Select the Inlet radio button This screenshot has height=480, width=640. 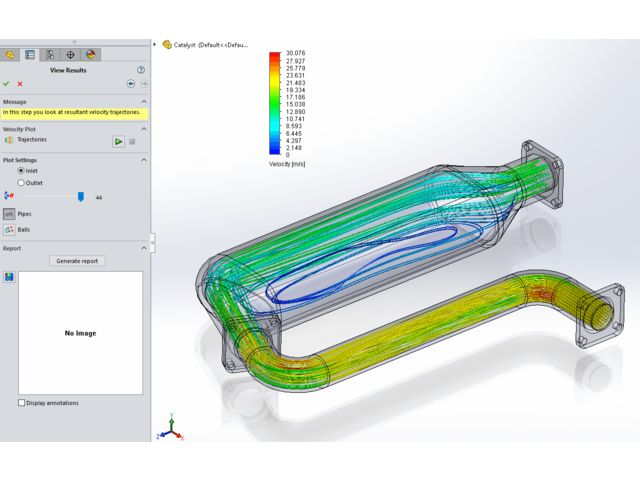click(21, 171)
